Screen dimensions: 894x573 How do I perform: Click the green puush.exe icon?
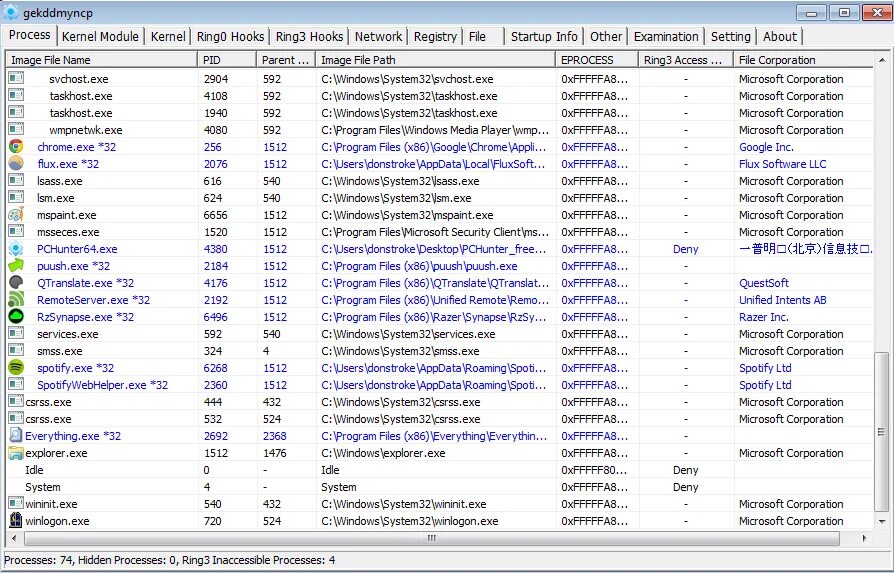pyautogui.click(x=16, y=266)
